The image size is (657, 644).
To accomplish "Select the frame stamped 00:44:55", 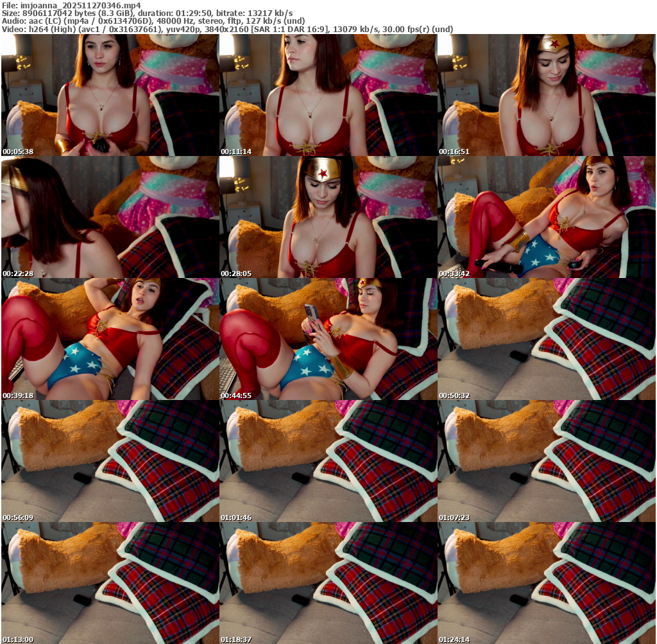I will (328, 339).
